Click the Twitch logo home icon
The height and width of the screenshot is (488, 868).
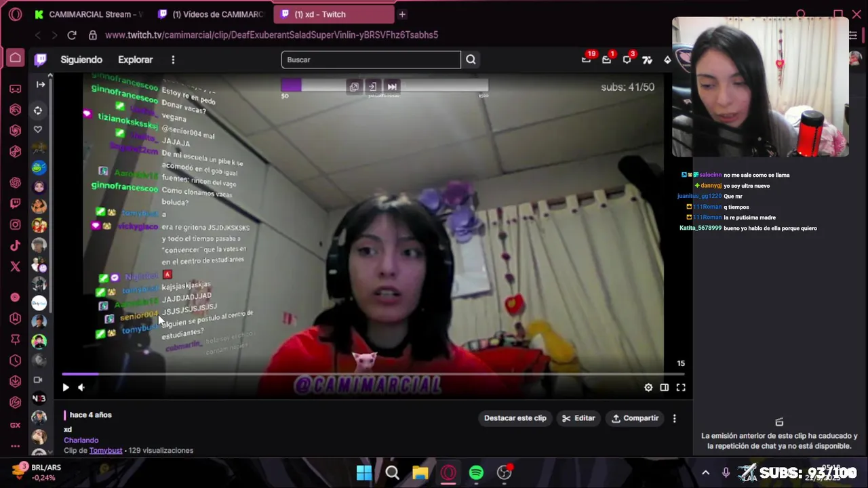41,60
